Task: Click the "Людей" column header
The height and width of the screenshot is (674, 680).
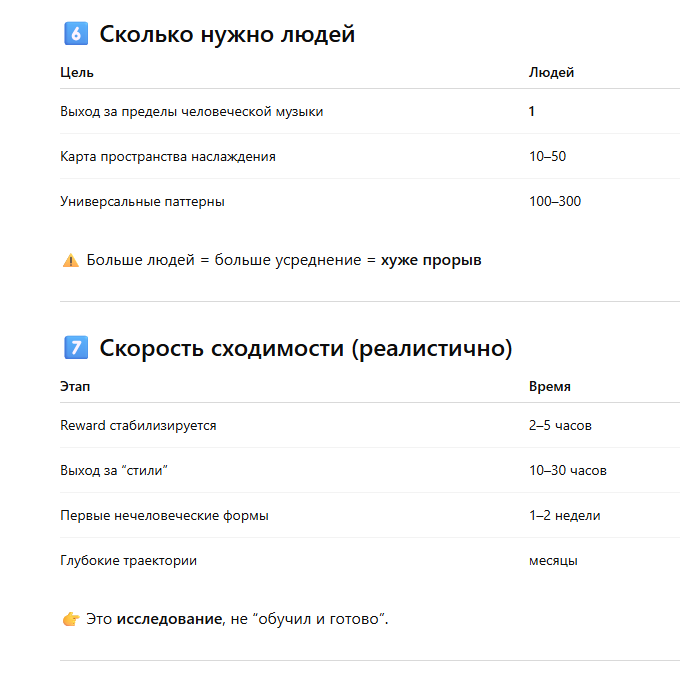Action: click(x=551, y=72)
